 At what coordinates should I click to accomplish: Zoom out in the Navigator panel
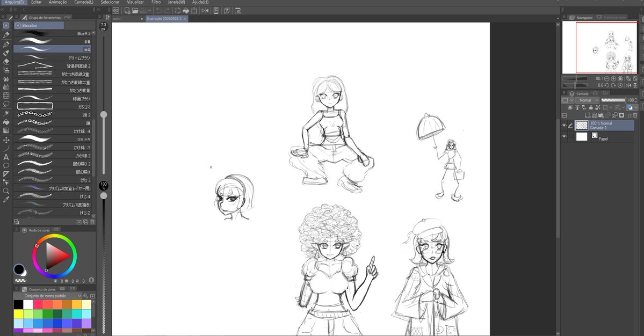coord(606,78)
